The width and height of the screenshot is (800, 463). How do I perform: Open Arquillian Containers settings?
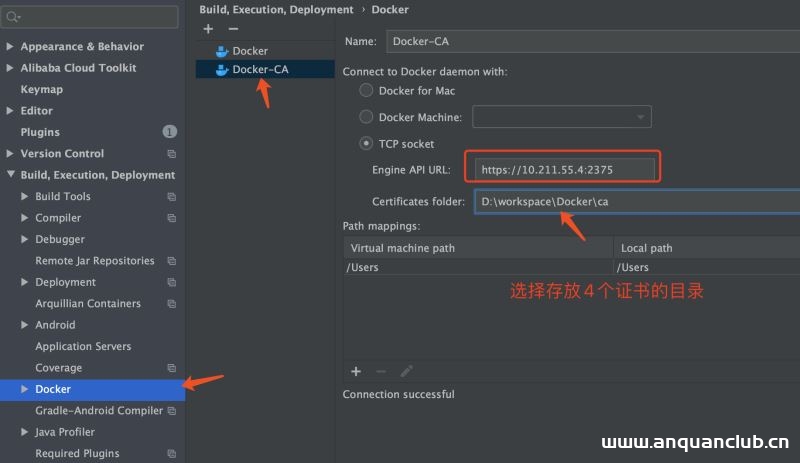[88, 304]
